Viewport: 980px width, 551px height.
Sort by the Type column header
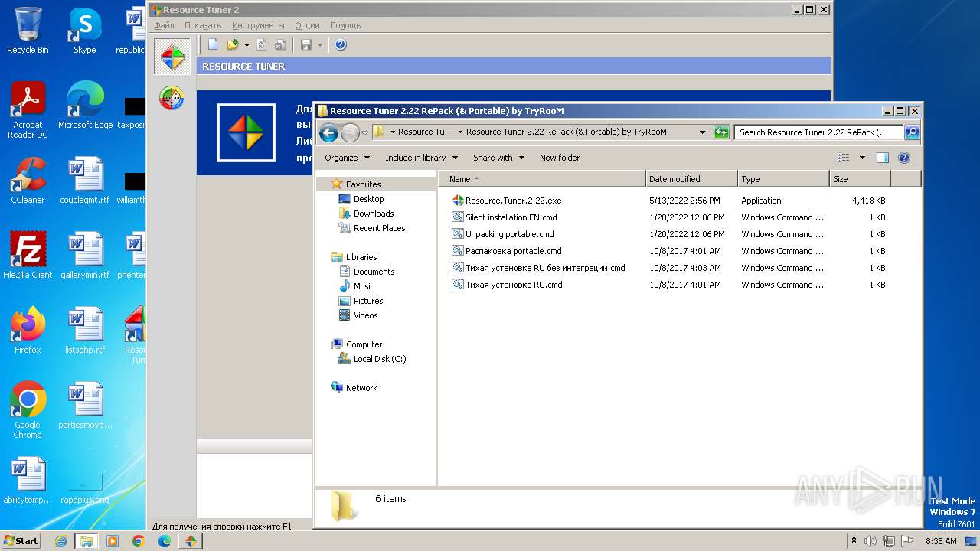point(783,179)
